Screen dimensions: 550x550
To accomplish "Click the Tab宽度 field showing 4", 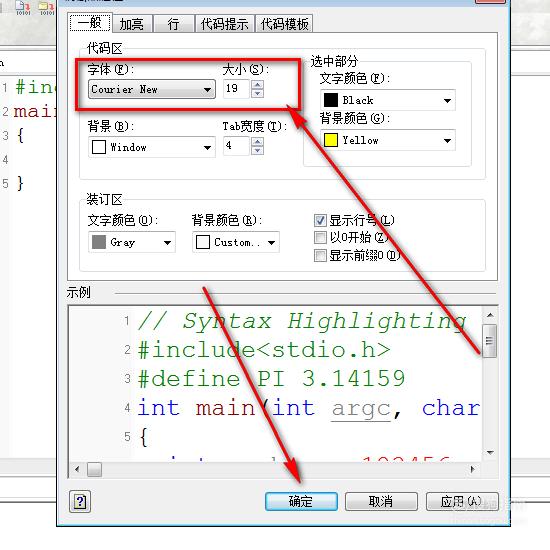I will click(237, 146).
